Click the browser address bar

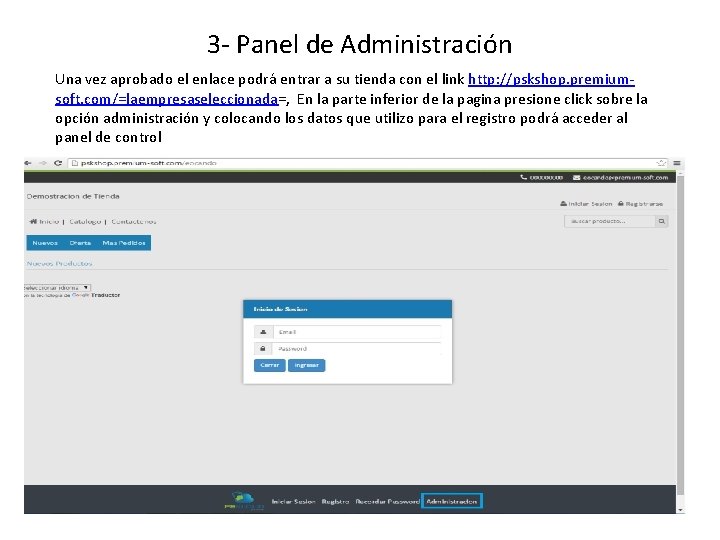click(x=368, y=163)
